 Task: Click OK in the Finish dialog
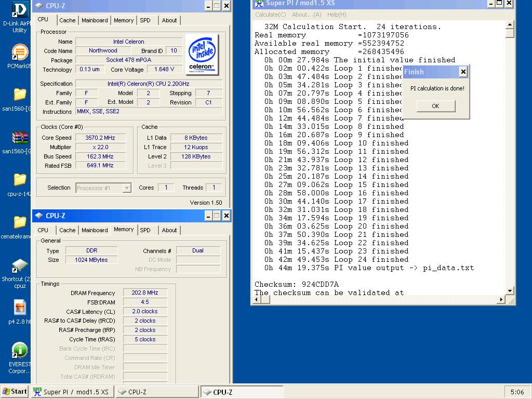(436, 106)
